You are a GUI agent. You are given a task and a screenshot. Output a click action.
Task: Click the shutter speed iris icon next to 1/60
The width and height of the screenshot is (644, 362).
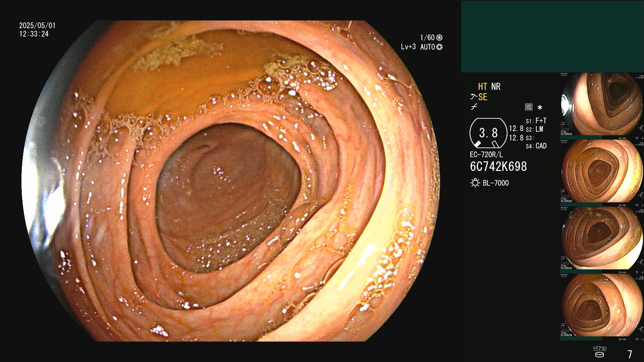(439, 38)
